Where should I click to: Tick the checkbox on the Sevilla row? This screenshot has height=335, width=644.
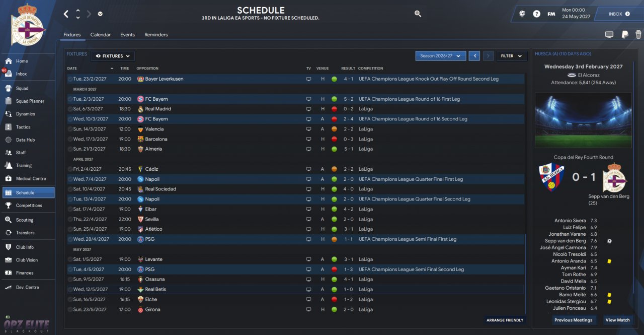[70, 219]
